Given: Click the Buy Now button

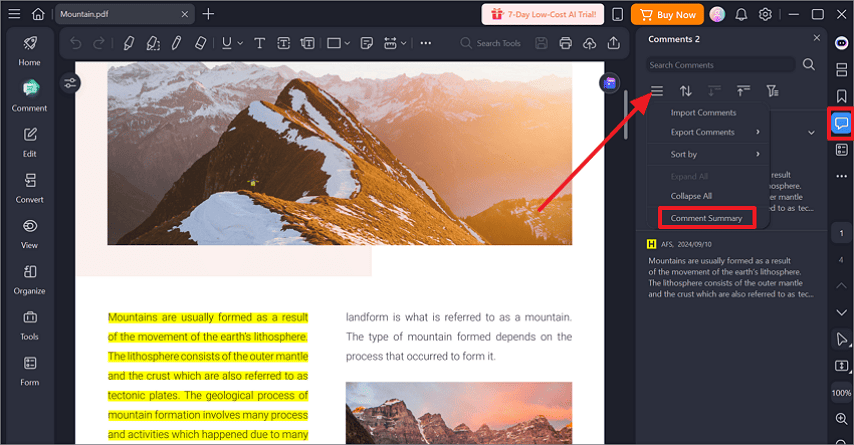Looking at the screenshot, I should (x=667, y=15).
